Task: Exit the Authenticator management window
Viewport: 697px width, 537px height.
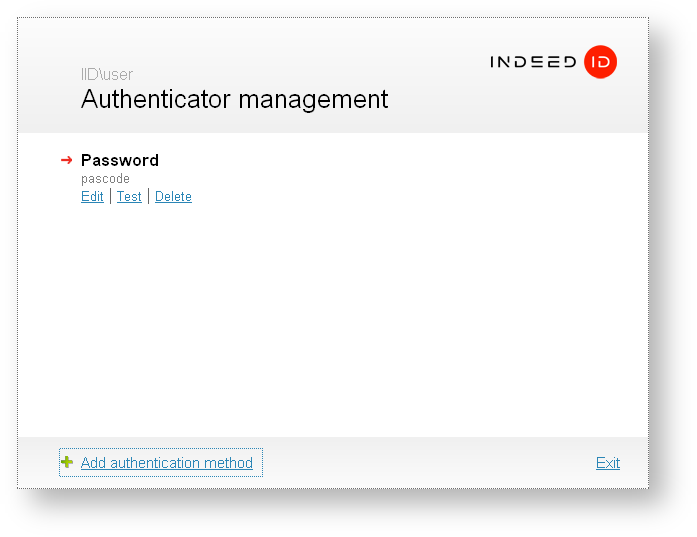Action: (x=608, y=463)
